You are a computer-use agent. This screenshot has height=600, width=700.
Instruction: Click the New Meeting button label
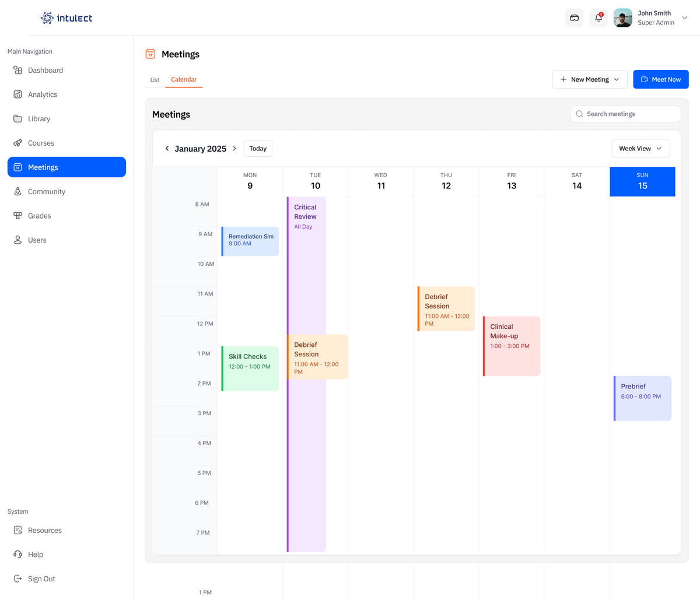590,79
